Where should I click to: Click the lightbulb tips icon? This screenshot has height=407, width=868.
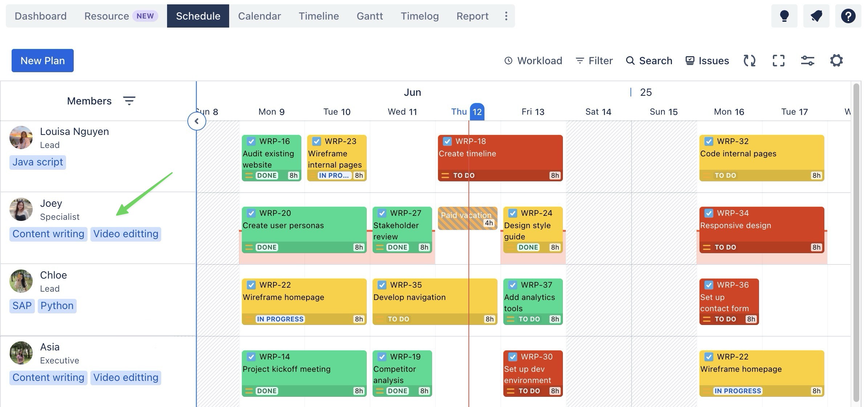coord(784,16)
